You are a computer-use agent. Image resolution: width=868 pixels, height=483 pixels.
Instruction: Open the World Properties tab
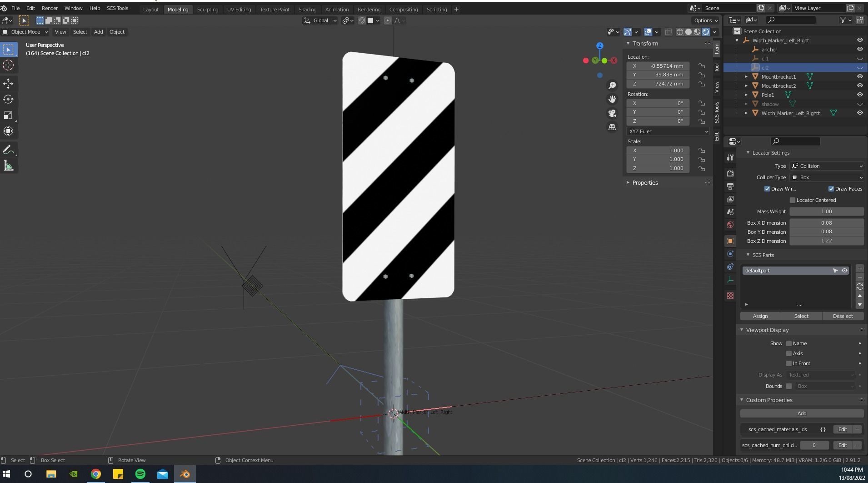click(731, 224)
